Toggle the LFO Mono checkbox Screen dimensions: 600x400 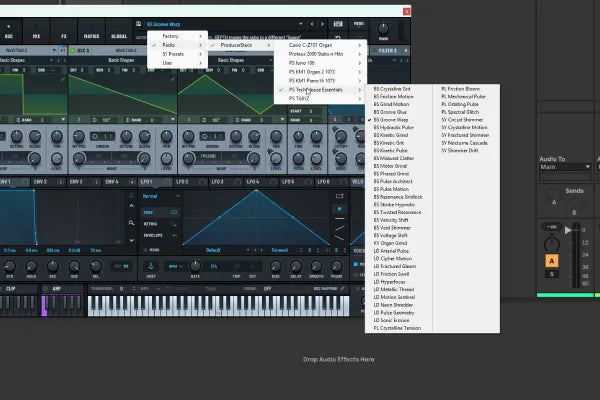145,250
